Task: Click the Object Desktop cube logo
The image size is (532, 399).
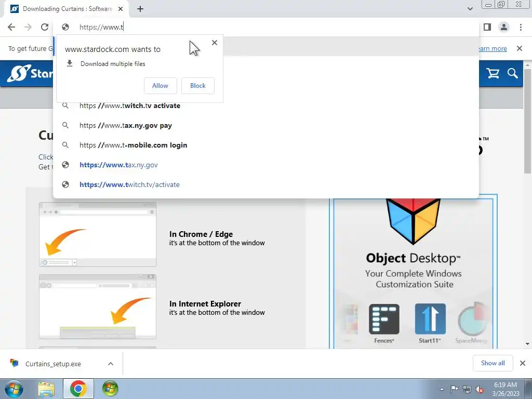Action: click(x=413, y=221)
